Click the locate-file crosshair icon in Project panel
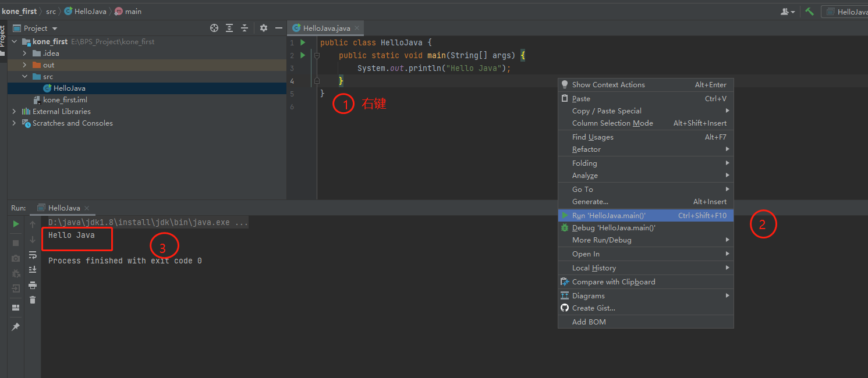868x378 pixels. coord(214,28)
